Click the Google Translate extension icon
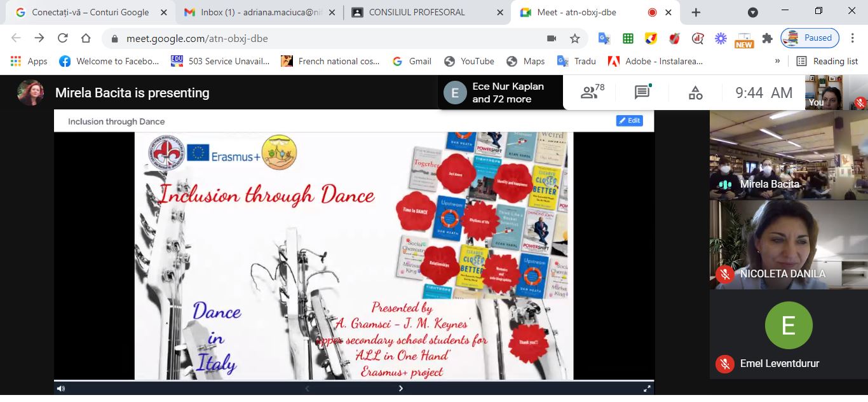The image size is (868, 402). pos(604,38)
